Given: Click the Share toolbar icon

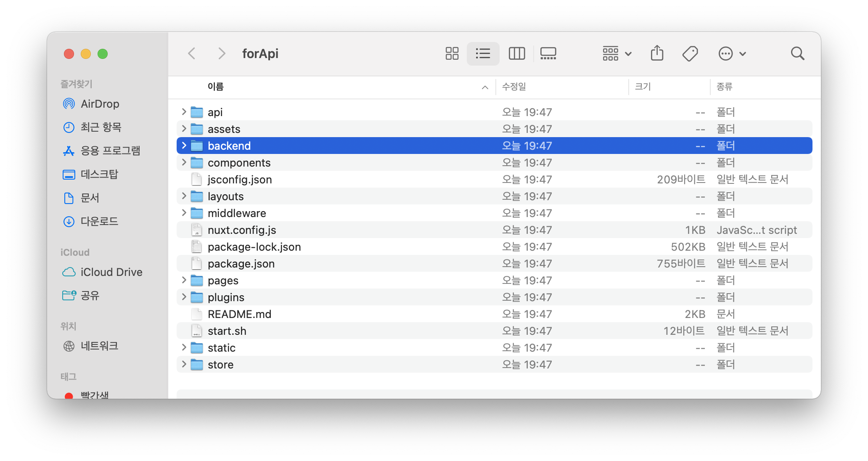Looking at the screenshot, I should (x=657, y=53).
